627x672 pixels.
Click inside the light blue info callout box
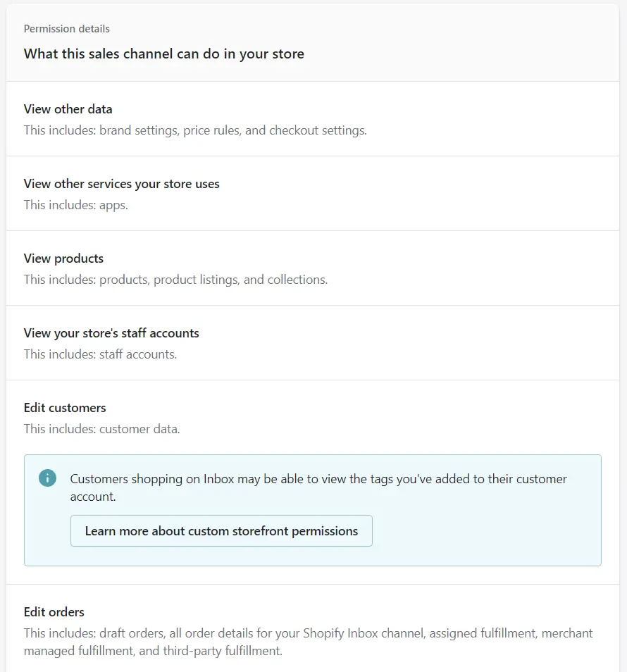[x=313, y=510]
